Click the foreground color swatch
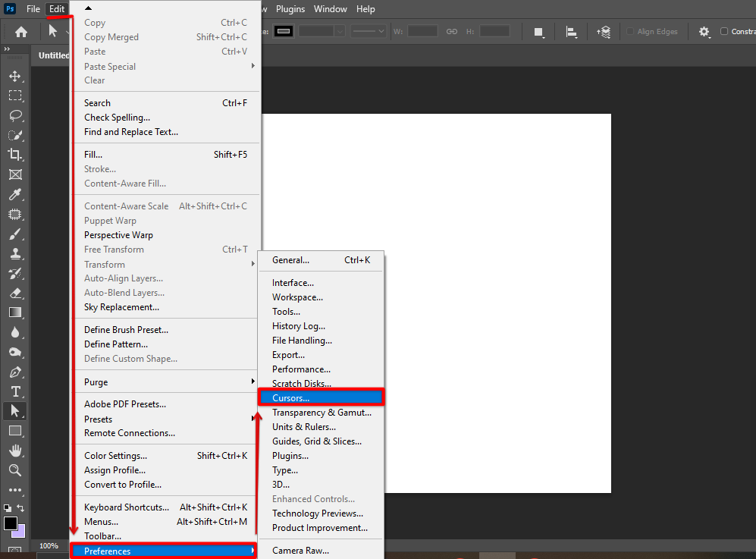Image resolution: width=756 pixels, height=559 pixels. (11, 523)
